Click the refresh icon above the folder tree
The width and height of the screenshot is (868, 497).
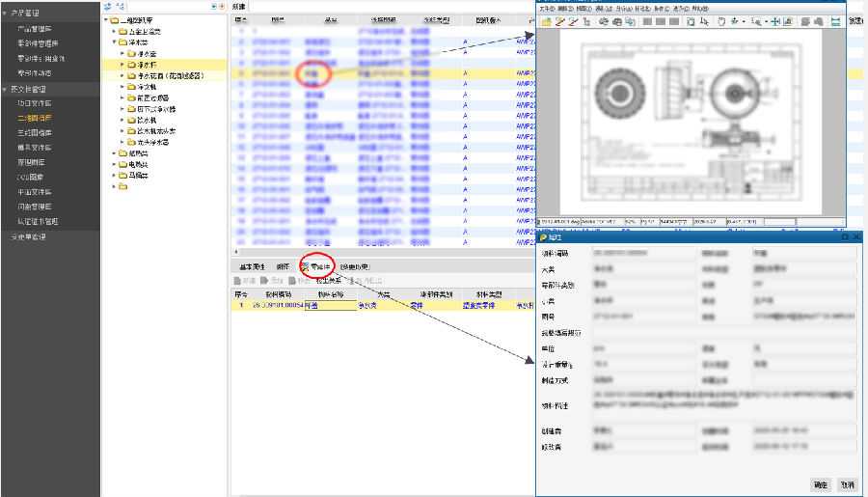(107, 6)
